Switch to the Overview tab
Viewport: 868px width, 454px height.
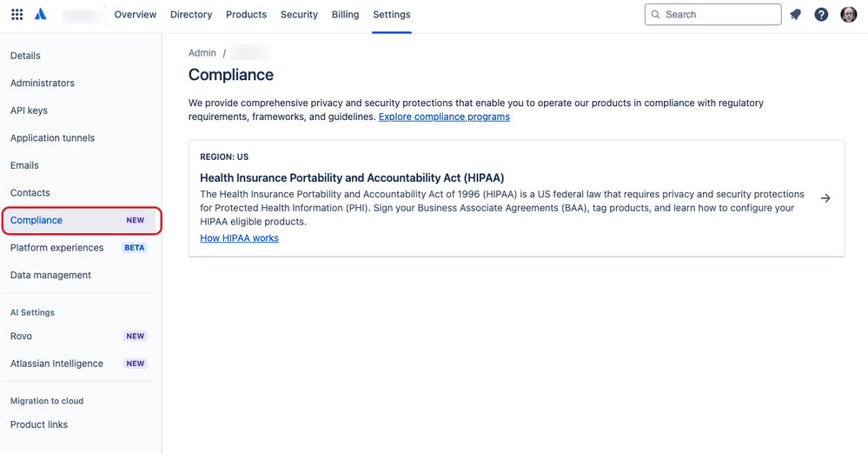pyautogui.click(x=135, y=15)
